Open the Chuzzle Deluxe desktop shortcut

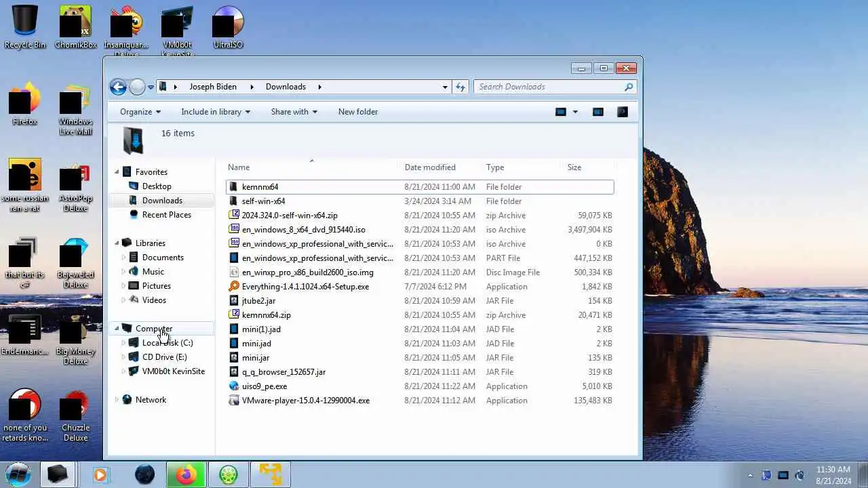pyautogui.click(x=75, y=416)
